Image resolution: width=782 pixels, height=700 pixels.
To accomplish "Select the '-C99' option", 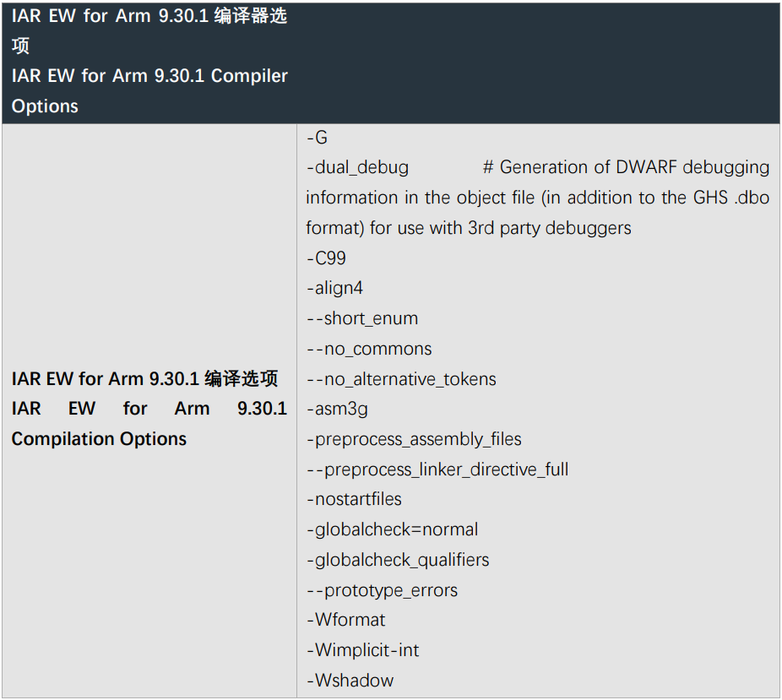I will (x=326, y=258).
